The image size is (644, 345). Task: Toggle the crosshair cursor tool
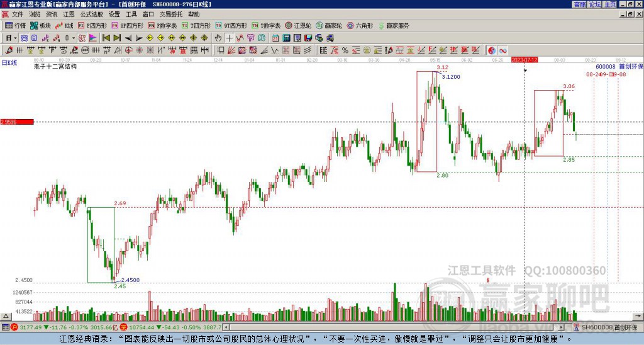(229, 38)
